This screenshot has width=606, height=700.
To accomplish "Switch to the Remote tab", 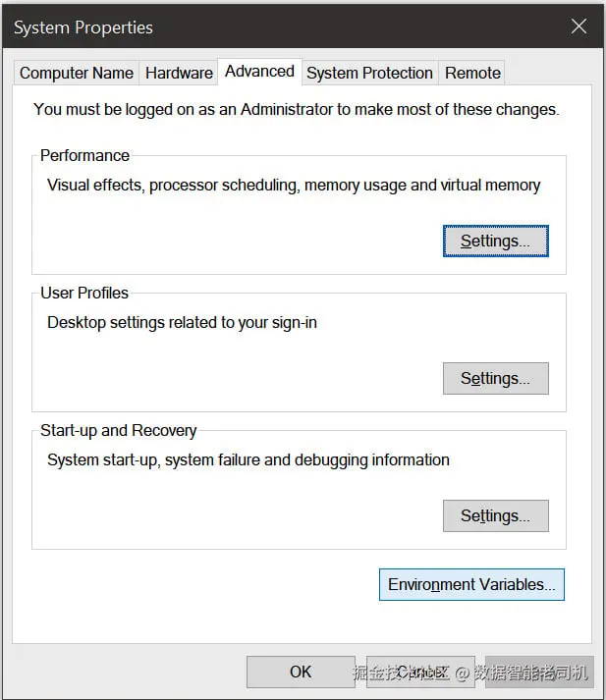I will click(472, 73).
